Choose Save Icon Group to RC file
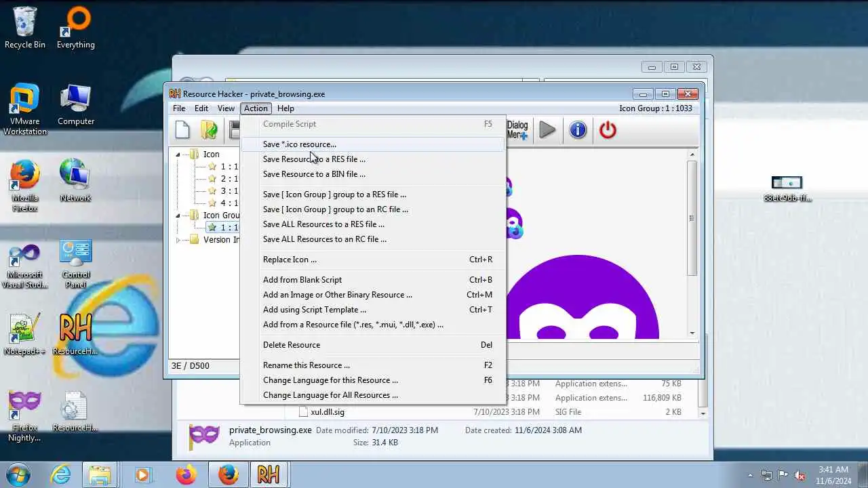Screen dimensions: 868x488 pyautogui.click(x=373, y=209)
